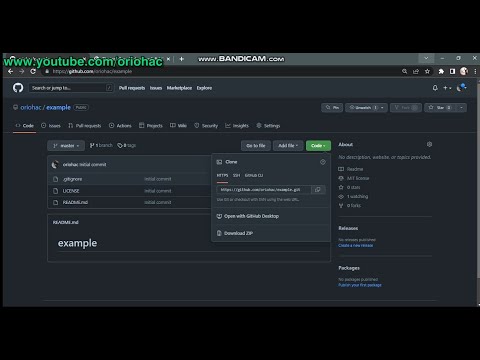The width and height of the screenshot is (480, 360).
Task: Open the extensions puzzle icon
Action: (x=441, y=71)
